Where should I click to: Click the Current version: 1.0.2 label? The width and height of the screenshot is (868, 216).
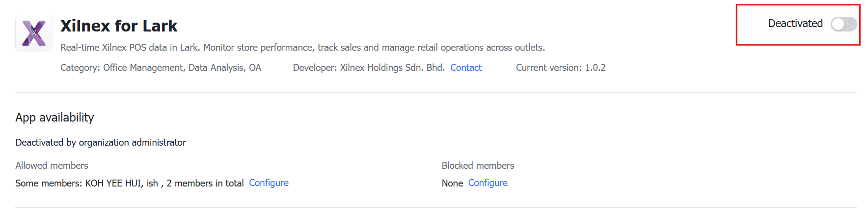tap(561, 68)
